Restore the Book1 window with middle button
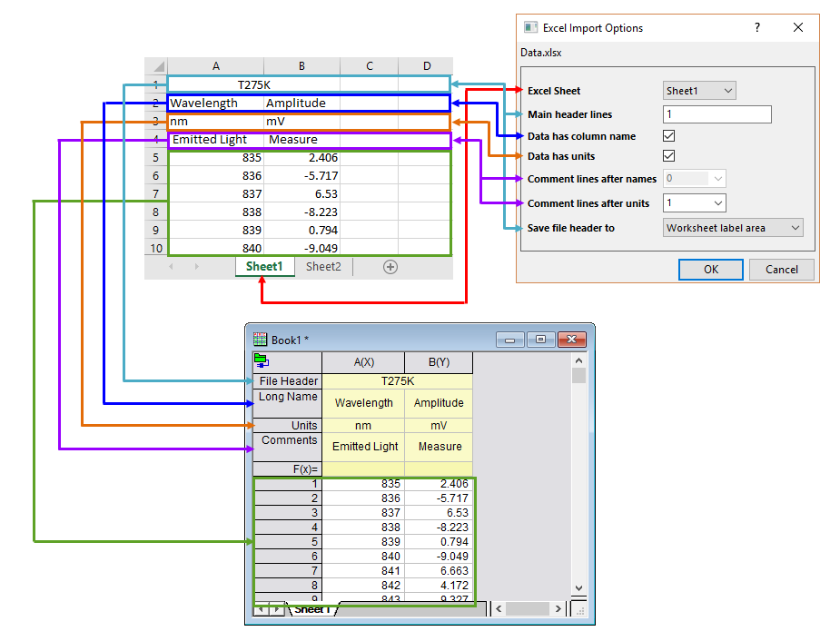The image size is (840, 641). tap(541, 340)
